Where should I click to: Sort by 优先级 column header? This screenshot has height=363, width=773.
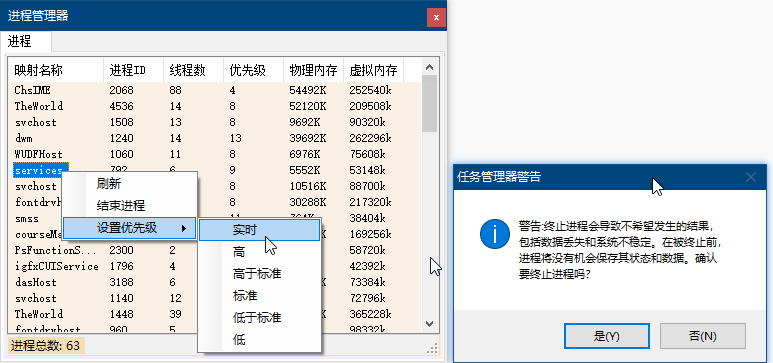coord(253,70)
